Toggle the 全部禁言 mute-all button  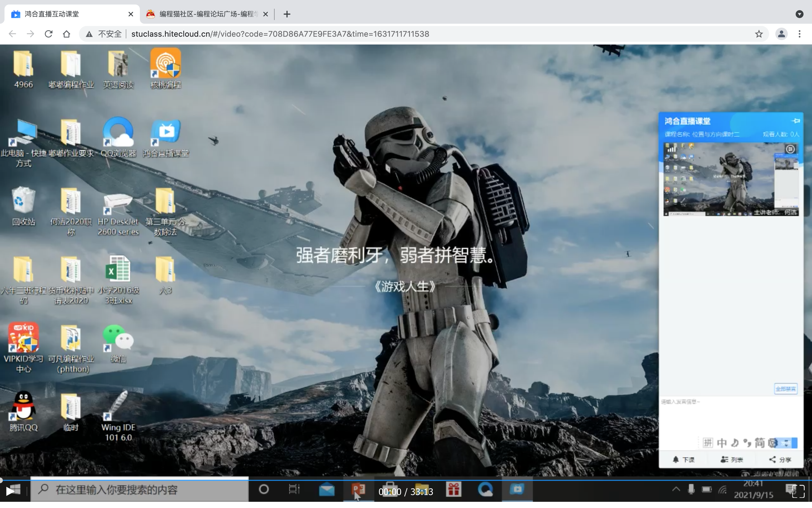pos(786,389)
